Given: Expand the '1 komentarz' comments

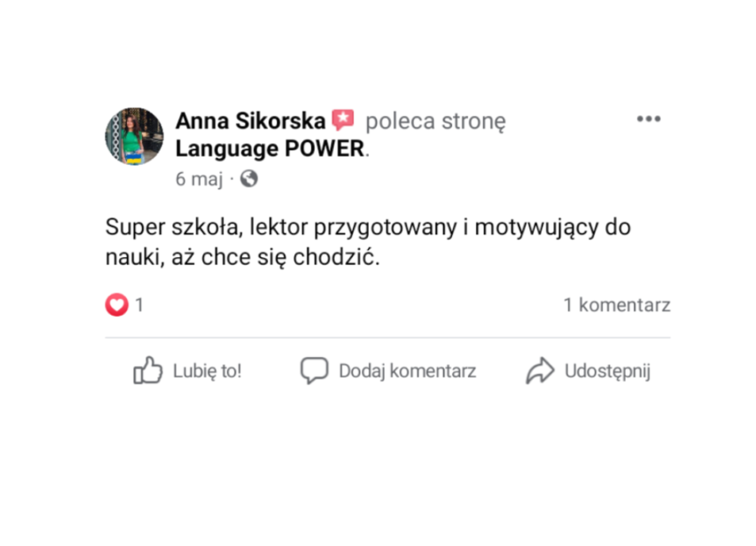Looking at the screenshot, I should click(617, 305).
